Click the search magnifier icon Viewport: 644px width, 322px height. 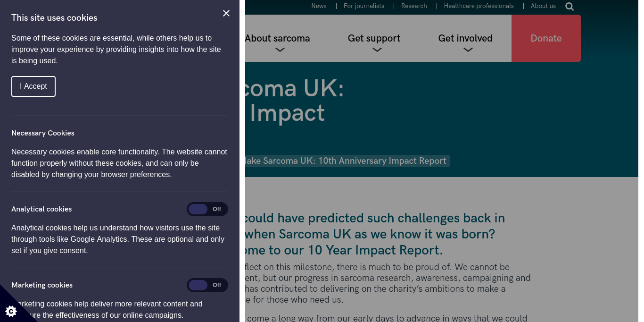point(570,7)
